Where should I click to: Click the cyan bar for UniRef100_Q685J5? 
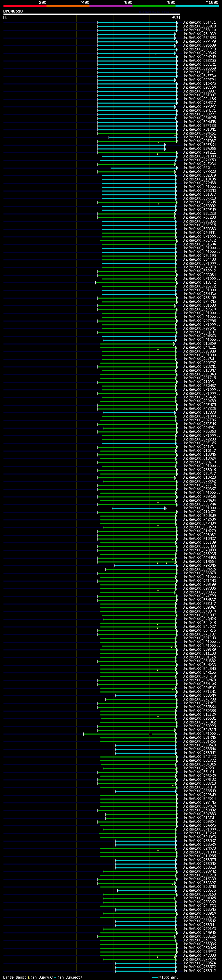147,890
